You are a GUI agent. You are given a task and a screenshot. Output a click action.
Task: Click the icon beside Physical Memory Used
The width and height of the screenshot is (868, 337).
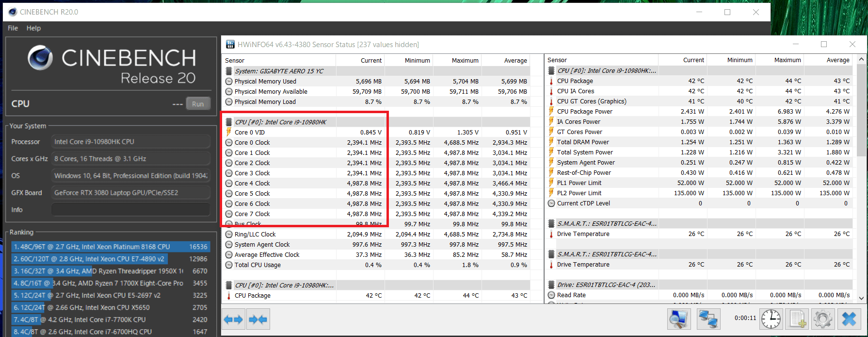click(229, 81)
